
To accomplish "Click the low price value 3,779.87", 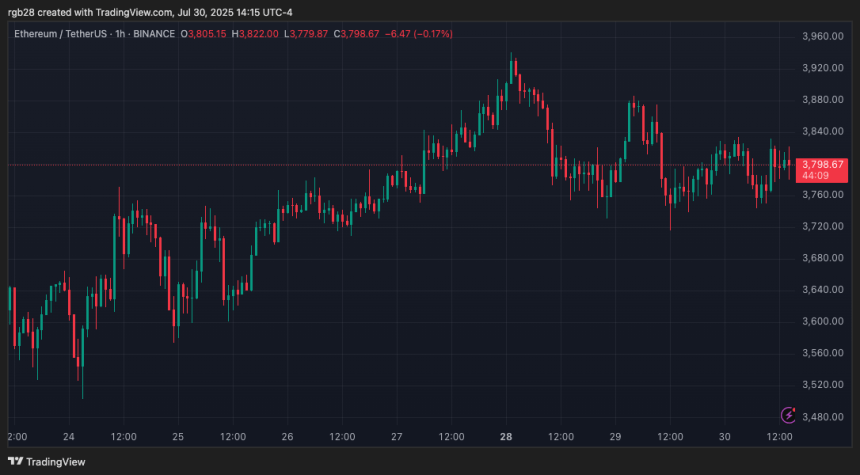I will pos(308,34).
